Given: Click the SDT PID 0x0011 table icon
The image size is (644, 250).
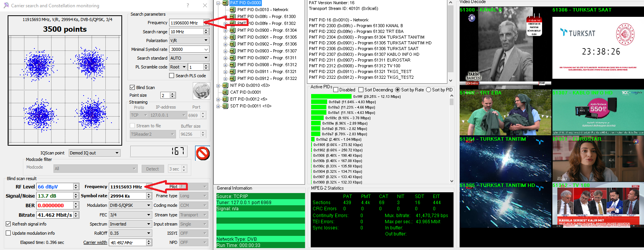Looking at the screenshot, I should coord(225,106).
